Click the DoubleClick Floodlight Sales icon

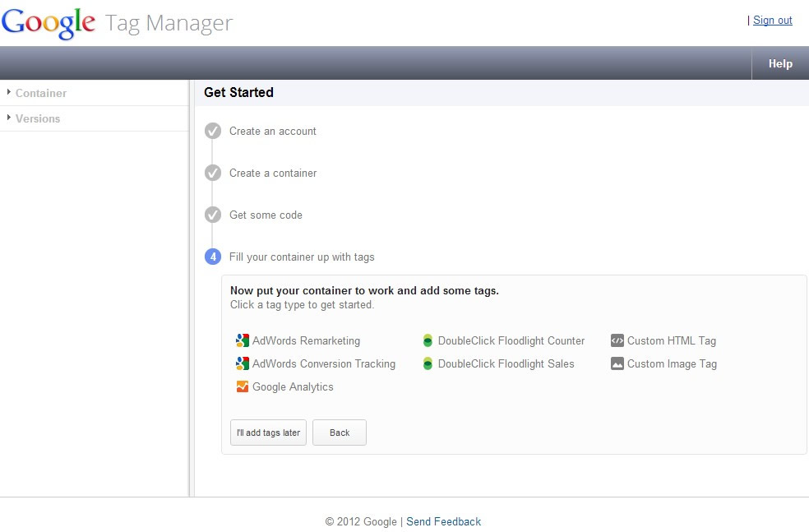428,363
